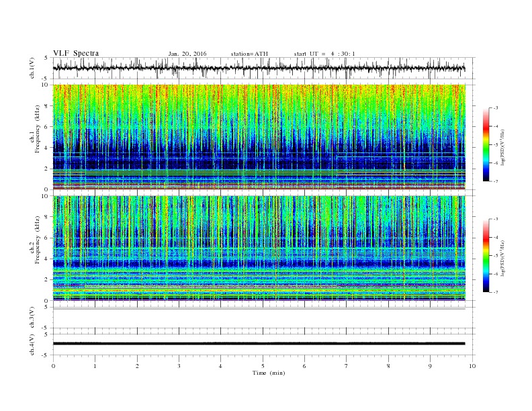
Task: Click the ch.1 frequency tick label "4"
Action: 46,148
